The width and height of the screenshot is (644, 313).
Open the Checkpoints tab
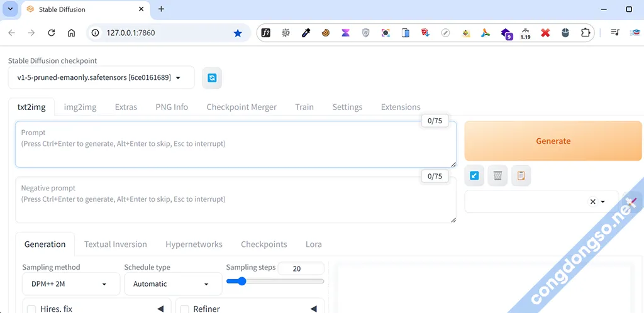264,244
